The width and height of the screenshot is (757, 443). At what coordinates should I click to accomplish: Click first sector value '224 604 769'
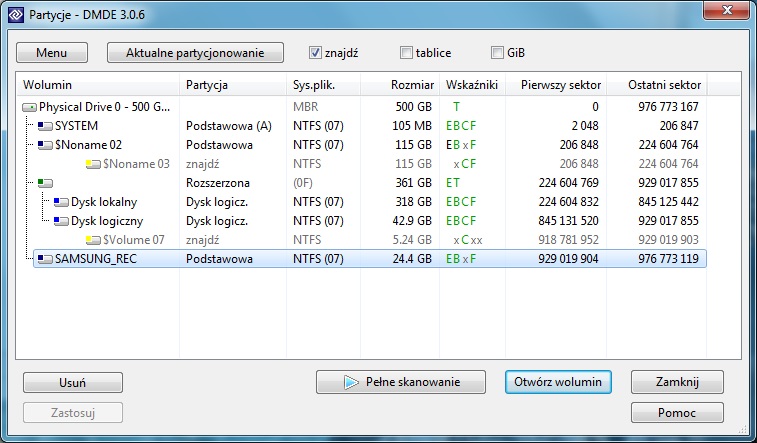[x=568, y=183]
